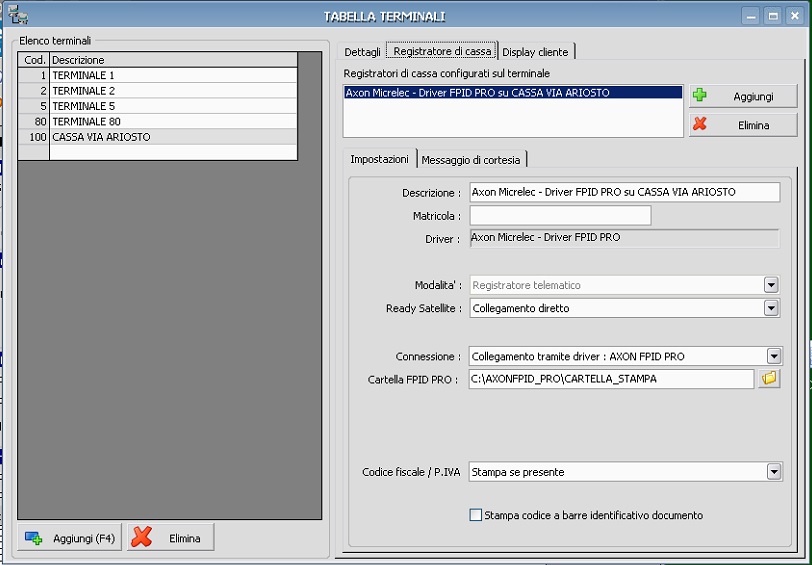Minimize the TABELLA TERMINALI window
This screenshot has width=812, height=565.
coord(750,16)
